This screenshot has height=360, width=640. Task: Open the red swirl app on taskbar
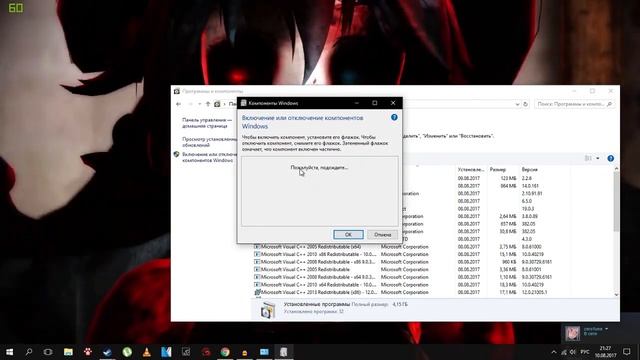tap(206, 352)
